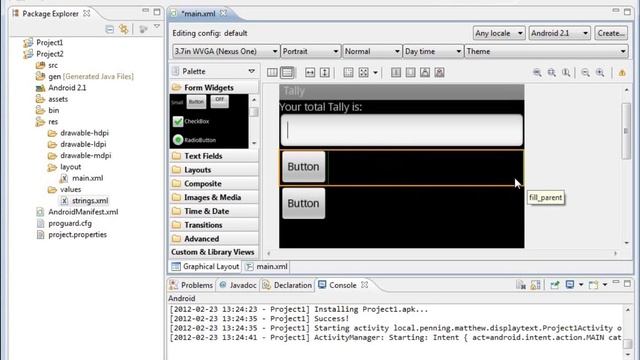Open the Android 2.1 target dropdown

[559, 33]
